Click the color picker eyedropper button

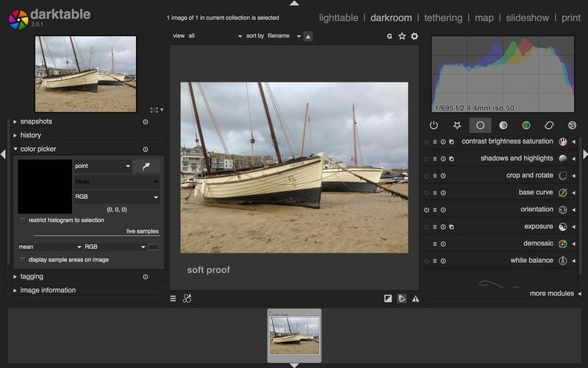point(146,166)
